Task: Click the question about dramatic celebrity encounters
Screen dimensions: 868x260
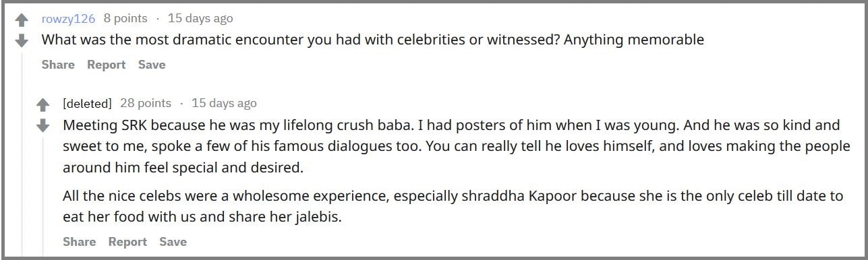Action: (x=373, y=40)
